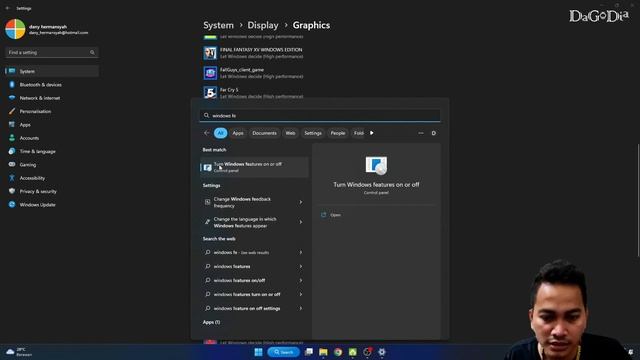Click large Windows features preview icon

pyautogui.click(x=376, y=165)
